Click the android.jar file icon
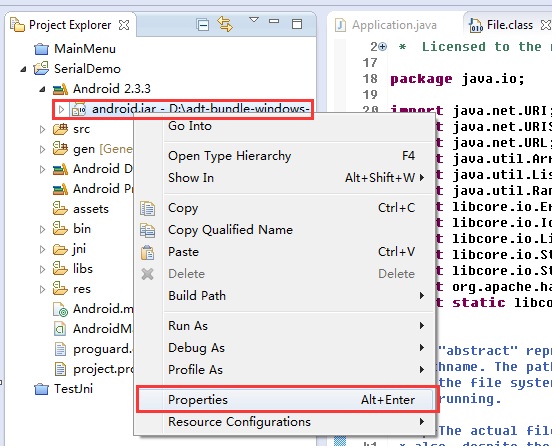Viewport: 556px width, 448px height. [79, 109]
